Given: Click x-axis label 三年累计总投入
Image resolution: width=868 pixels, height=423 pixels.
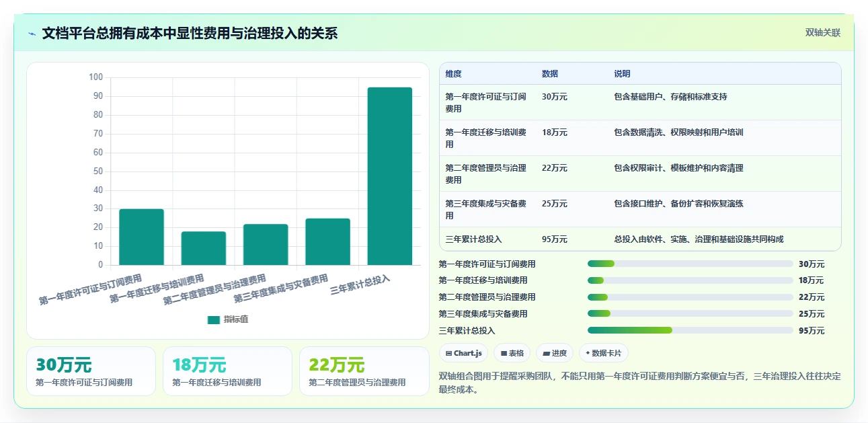Looking at the screenshot, I should point(360,284).
